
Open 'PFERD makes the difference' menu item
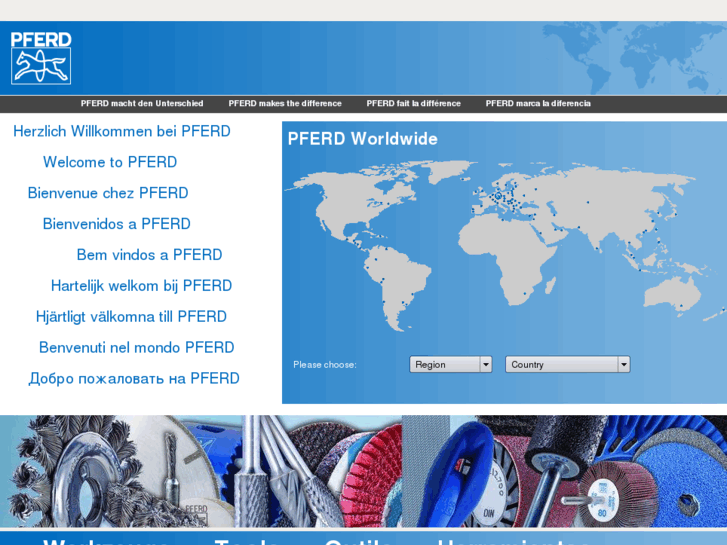tap(285, 103)
